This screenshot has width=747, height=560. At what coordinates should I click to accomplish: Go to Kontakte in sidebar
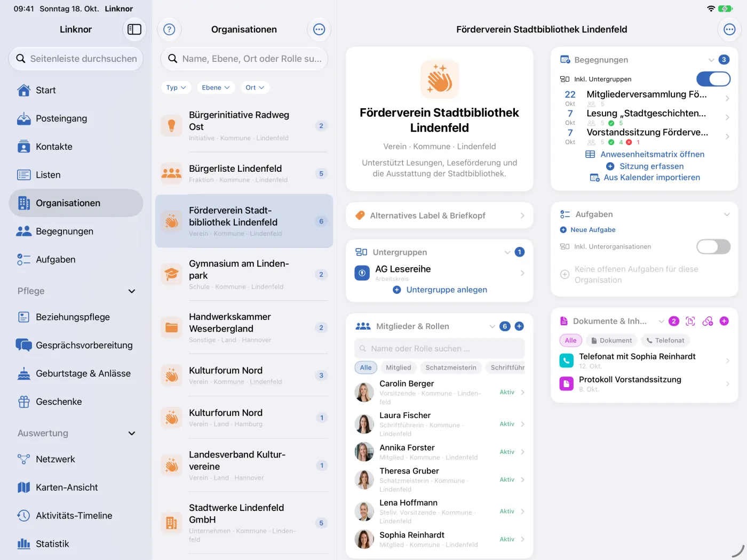76,147
